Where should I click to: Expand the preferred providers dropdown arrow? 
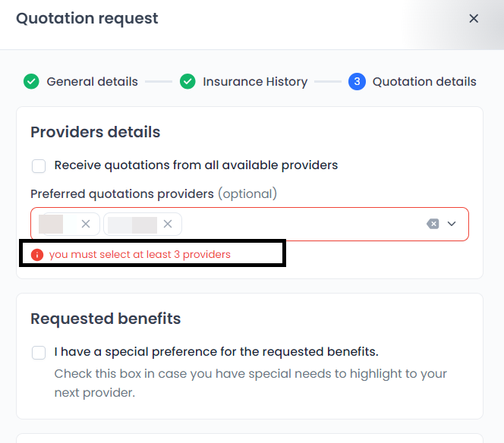click(452, 224)
